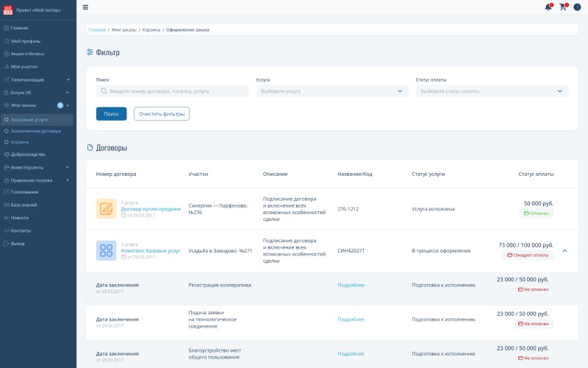Select Заключенные договора in sidebar
Screen dimensions: 588x368
35,130
